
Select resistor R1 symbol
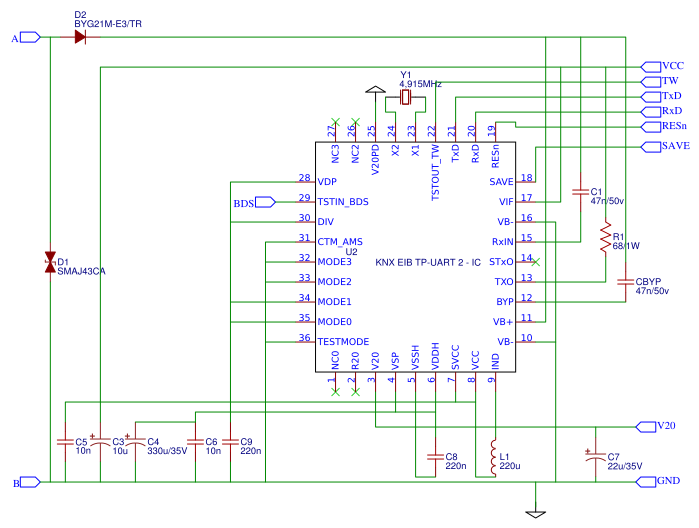605,237
